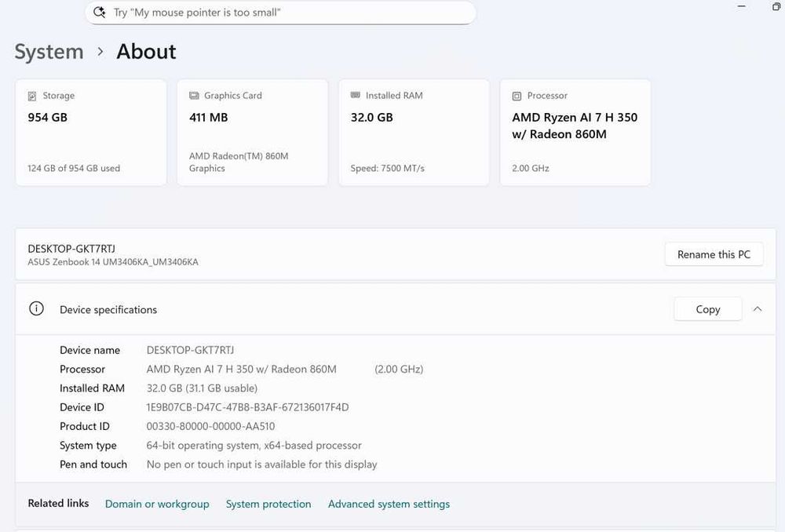The height and width of the screenshot is (532, 785).
Task: Select the 32.0 GB Installed RAM card
Action: coord(414,133)
